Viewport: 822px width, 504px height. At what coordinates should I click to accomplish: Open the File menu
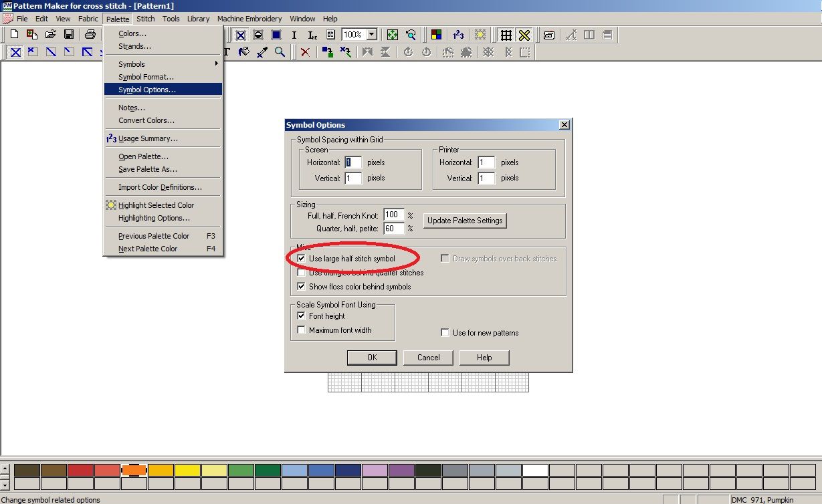22,19
